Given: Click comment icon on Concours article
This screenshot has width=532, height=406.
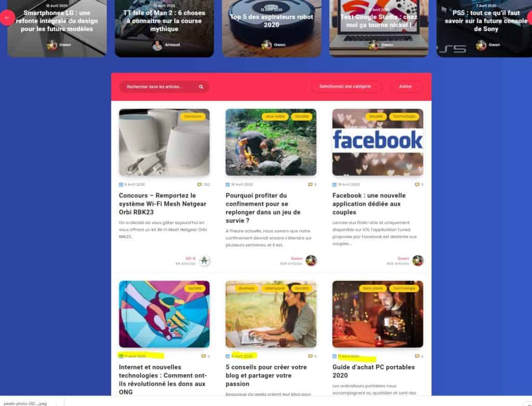Looking at the screenshot, I should 199,185.
